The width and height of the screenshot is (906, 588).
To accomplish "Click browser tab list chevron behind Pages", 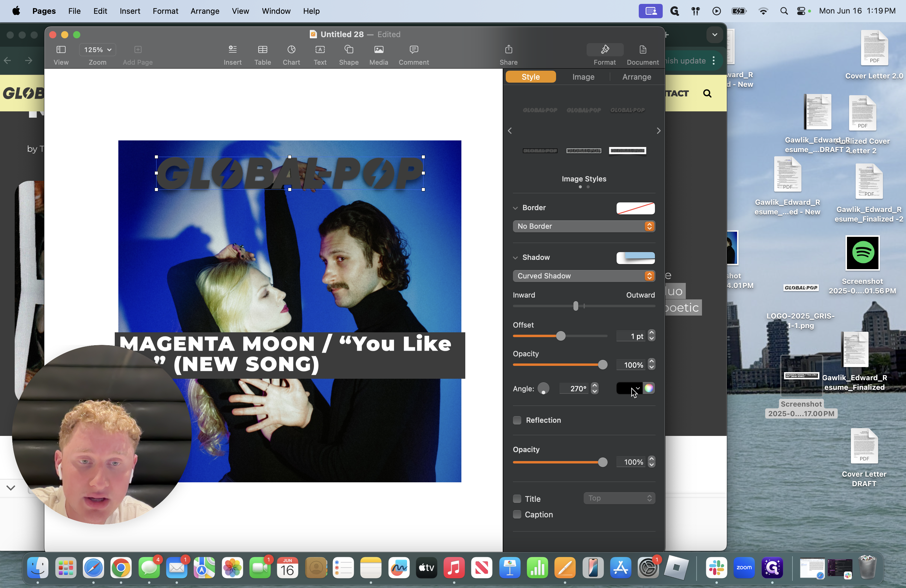I will 715,35.
